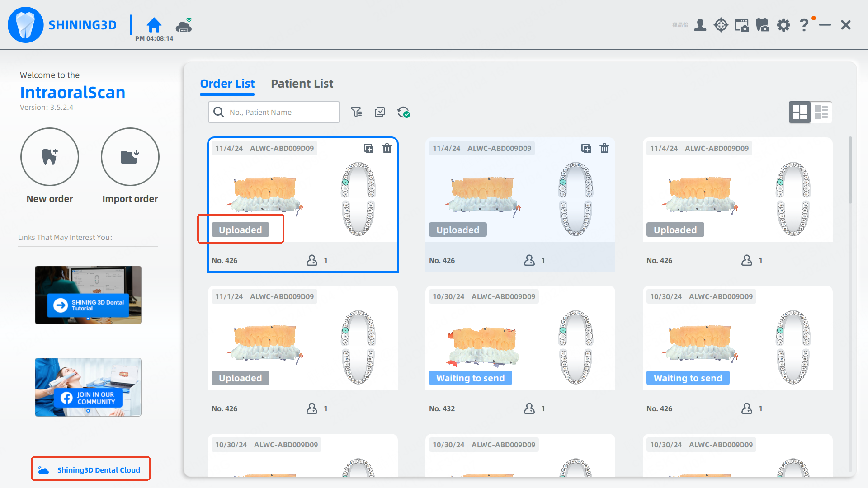Click the filter orders icon
The image size is (868, 488).
(x=356, y=112)
